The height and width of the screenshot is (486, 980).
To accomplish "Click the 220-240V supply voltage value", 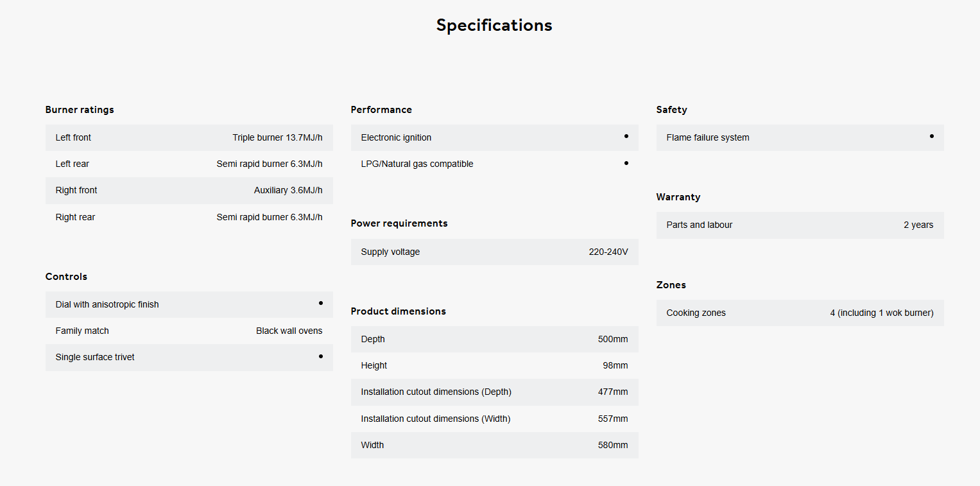I will [608, 252].
